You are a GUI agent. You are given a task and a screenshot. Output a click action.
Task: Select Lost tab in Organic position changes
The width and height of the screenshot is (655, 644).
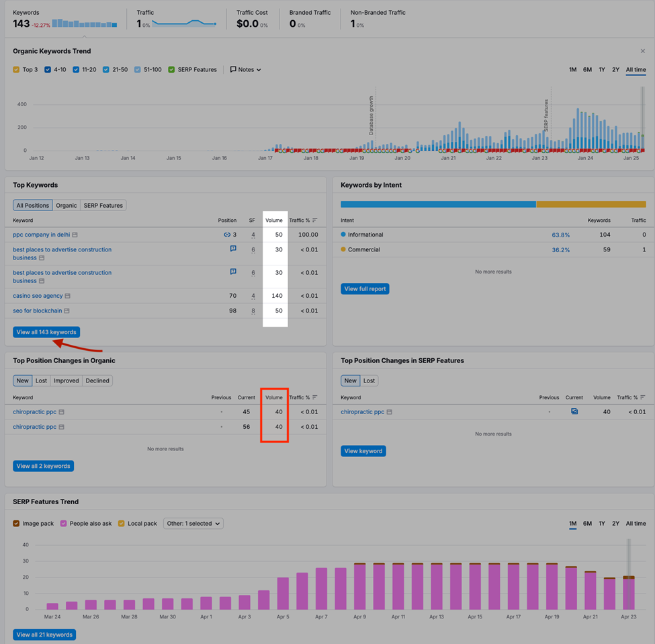(41, 380)
